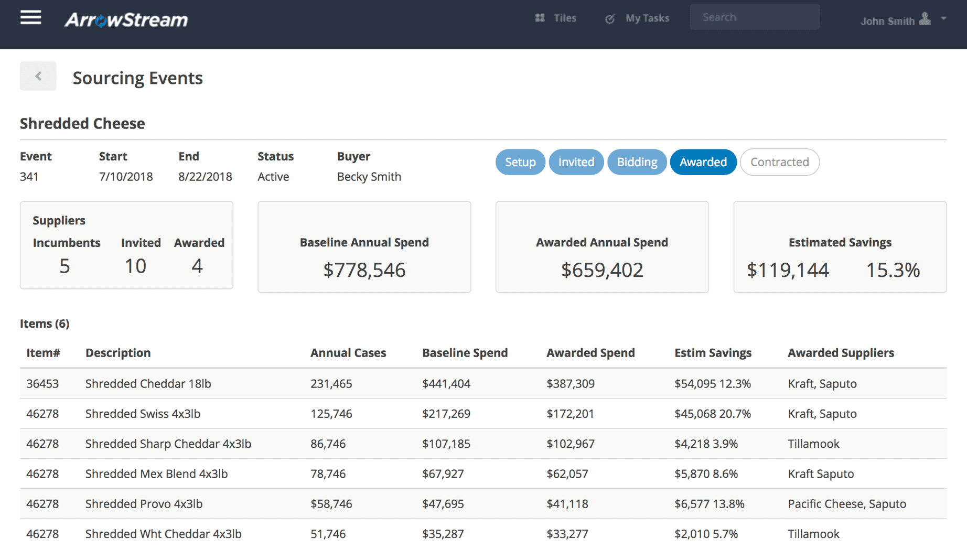Viewport: 967px width, 560px height.
Task: Open My Tasks from the header
Action: 647,18
